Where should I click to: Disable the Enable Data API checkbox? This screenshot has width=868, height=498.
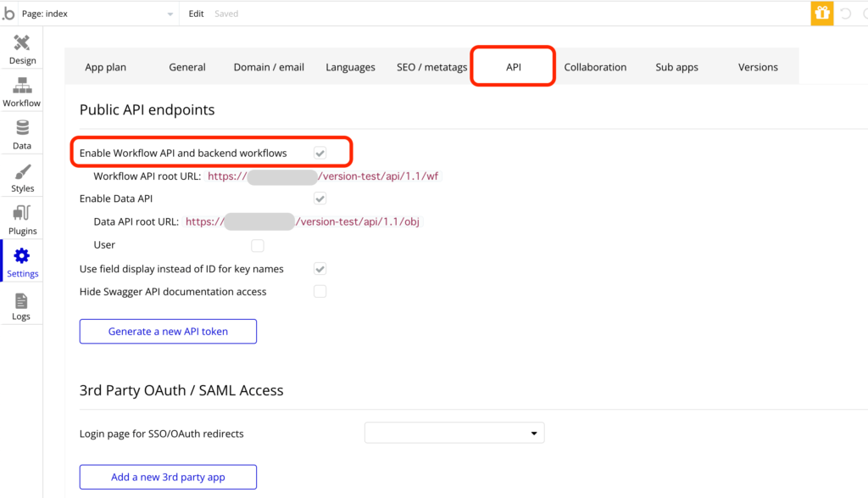(x=320, y=199)
